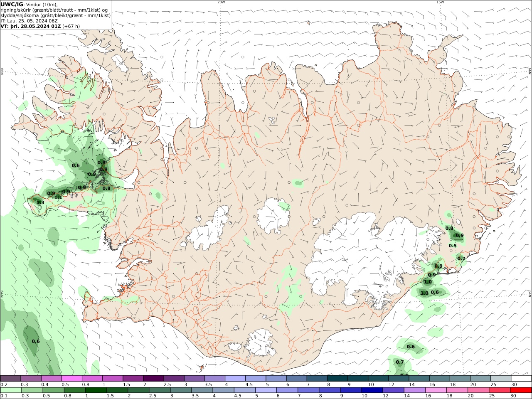532x399 pixels.
Task: Select the rain-scale swatch between 25 and 30
Action: pyautogui.click(x=500, y=390)
